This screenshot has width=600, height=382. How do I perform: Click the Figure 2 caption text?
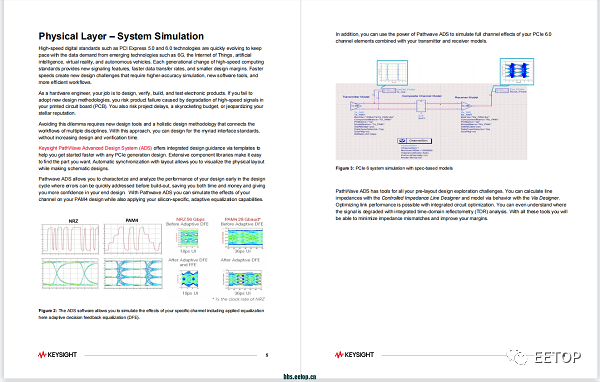(x=151, y=314)
